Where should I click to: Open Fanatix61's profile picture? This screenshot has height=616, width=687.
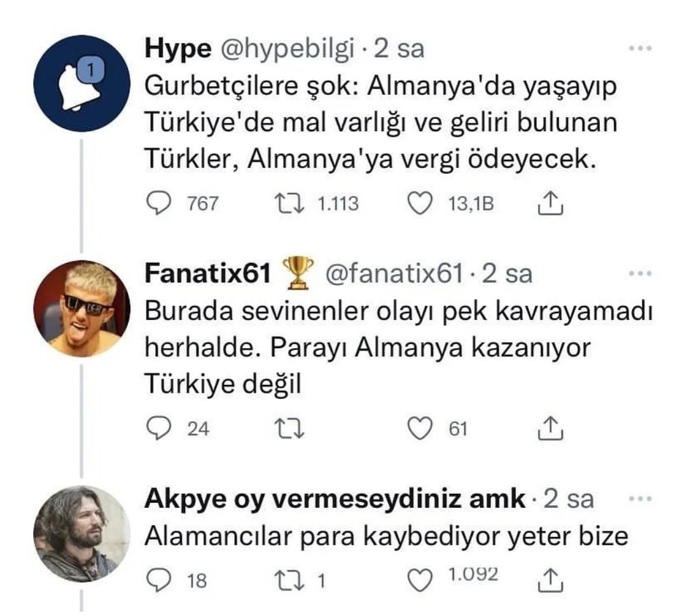click(81, 309)
